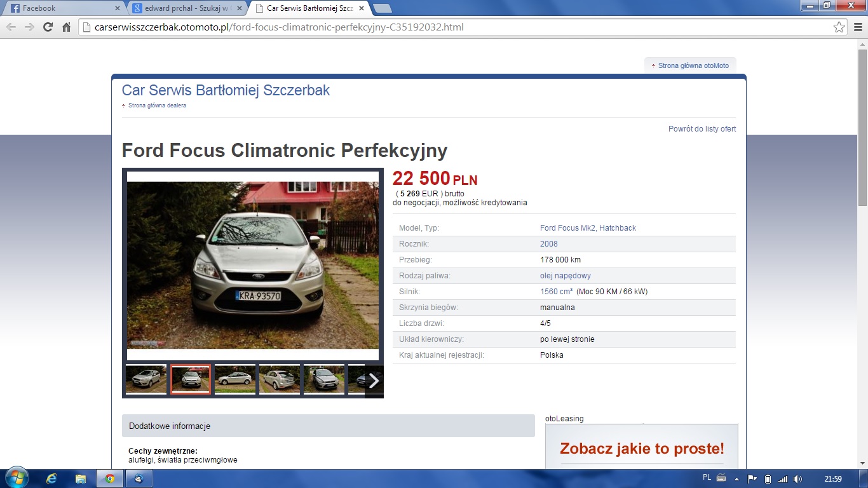Open the volume speaker tray icon
This screenshot has height=488, width=868.
tap(798, 478)
